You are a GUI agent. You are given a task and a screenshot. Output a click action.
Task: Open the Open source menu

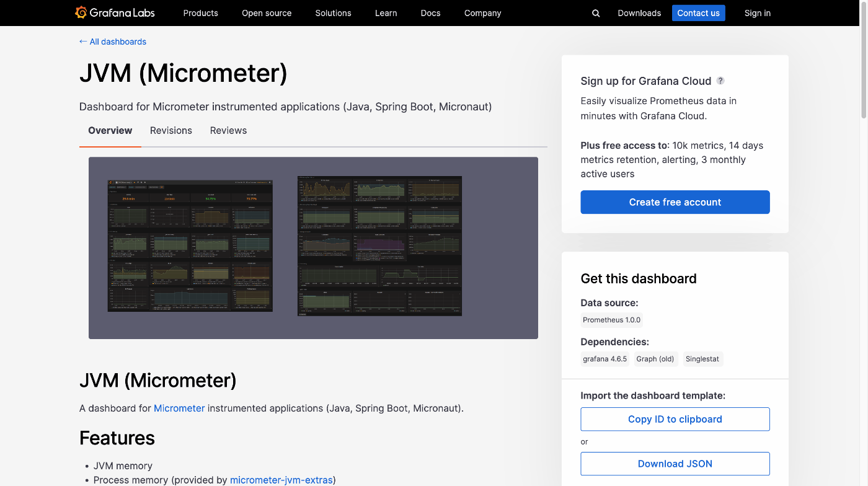pyautogui.click(x=267, y=13)
